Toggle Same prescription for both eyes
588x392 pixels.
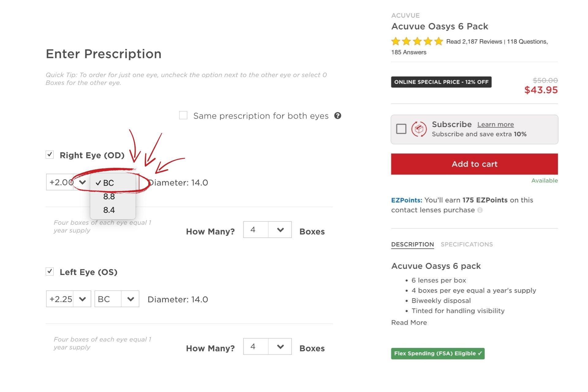[x=183, y=115]
